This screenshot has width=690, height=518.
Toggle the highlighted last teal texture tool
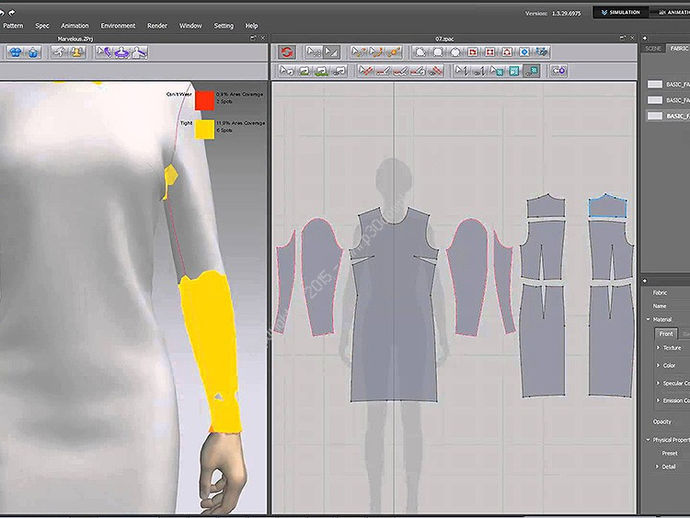tap(532, 70)
